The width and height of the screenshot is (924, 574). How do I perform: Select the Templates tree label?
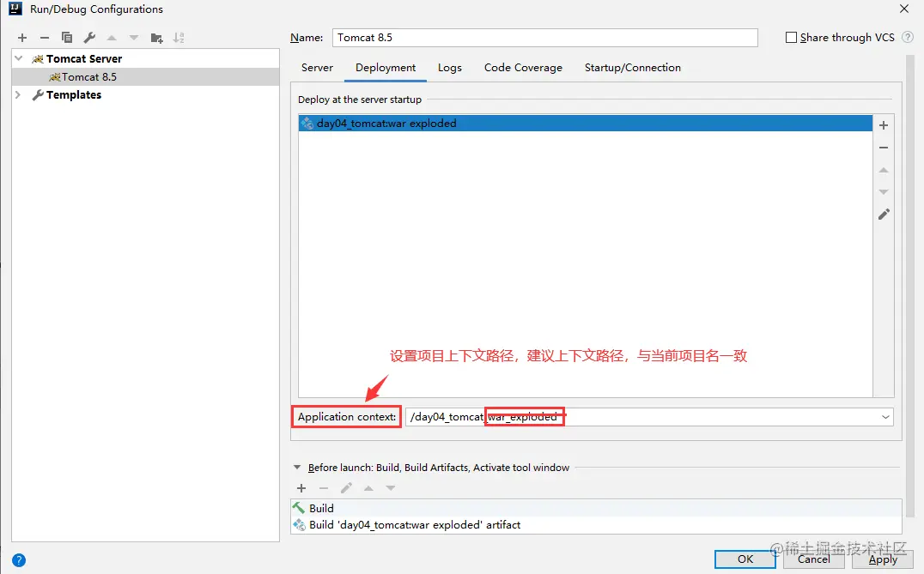(x=74, y=94)
